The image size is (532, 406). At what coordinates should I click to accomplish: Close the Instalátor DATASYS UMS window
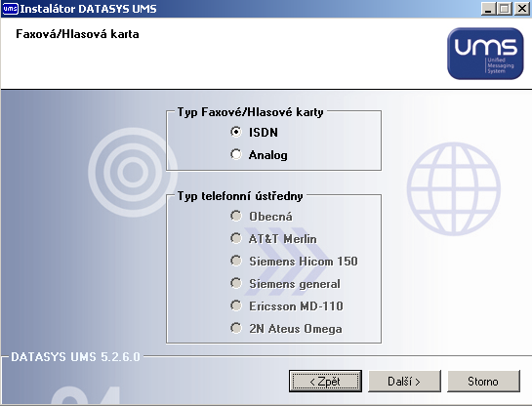tap(521, 9)
